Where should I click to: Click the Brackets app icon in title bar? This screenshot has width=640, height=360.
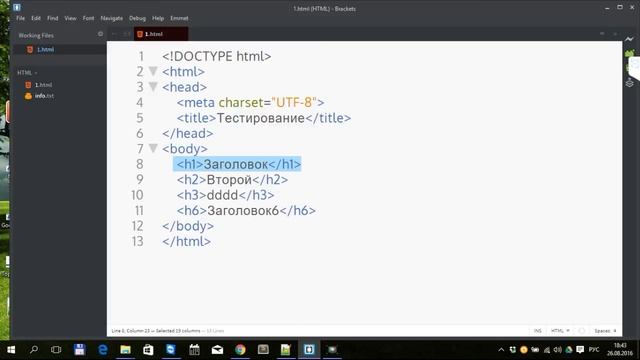click(x=17, y=7)
